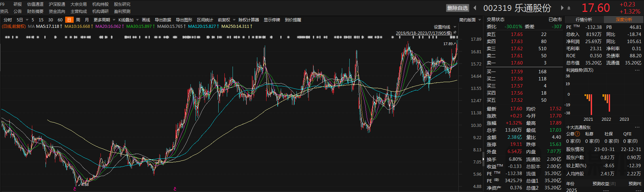
Task: Go to previous stock with left arrow
Action: point(475,8)
